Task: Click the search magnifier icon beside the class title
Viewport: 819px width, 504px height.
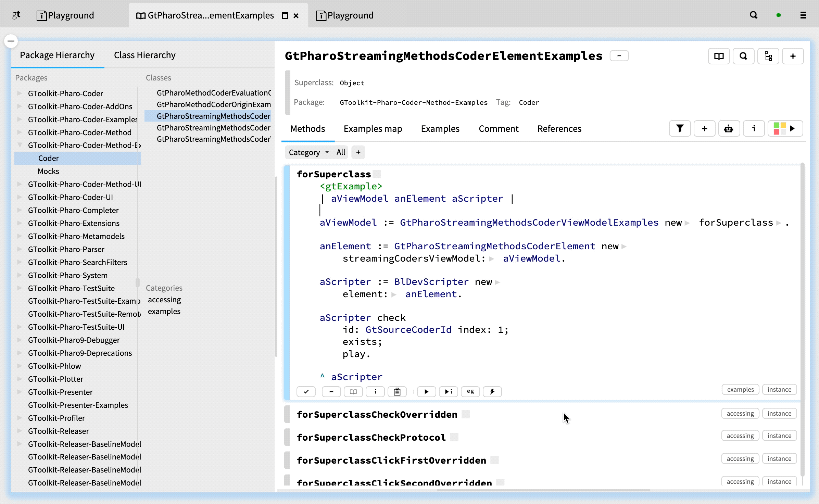Action: pyautogui.click(x=744, y=56)
